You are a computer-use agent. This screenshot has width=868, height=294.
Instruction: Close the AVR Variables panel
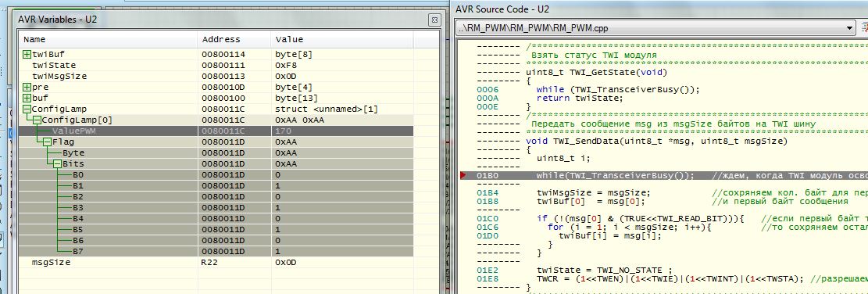coord(434,20)
